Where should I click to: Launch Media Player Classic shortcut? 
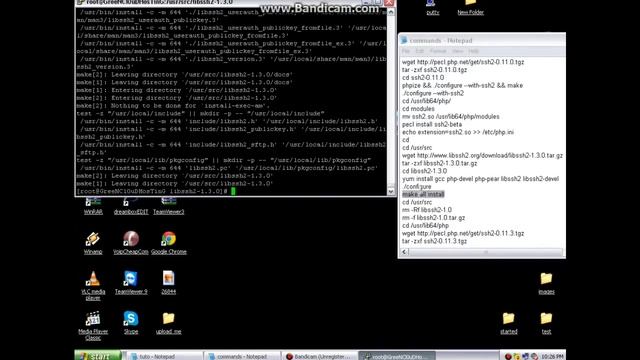point(93,325)
